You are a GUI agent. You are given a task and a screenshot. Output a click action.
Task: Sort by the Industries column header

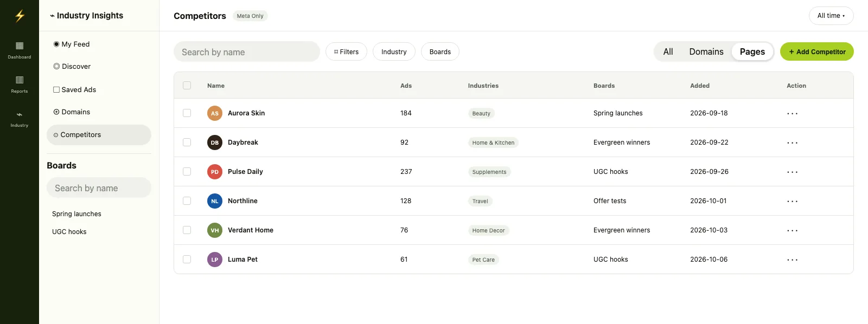tap(483, 86)
